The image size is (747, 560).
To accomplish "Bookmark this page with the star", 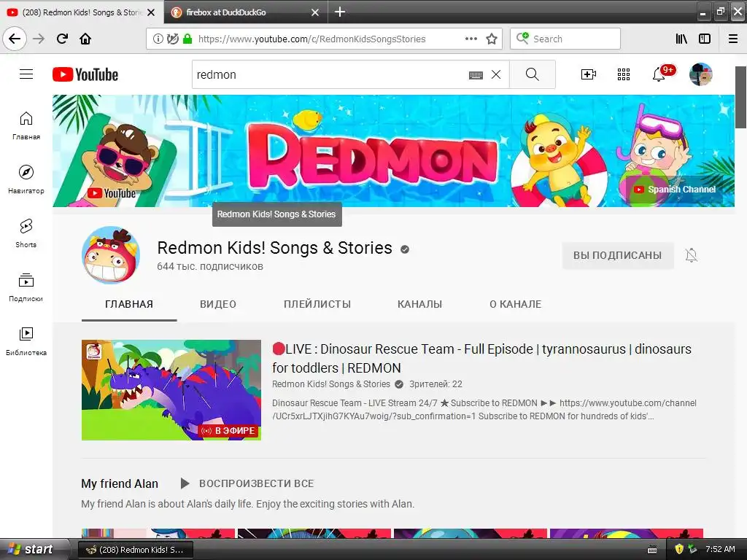I will pyautogui.click(x=492, y=39).
